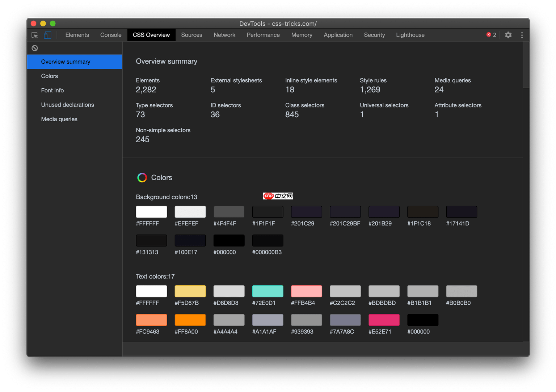Jump to Media queries in sidebar
The height and width of the screenshot is (392, 556).
(59, 119)
